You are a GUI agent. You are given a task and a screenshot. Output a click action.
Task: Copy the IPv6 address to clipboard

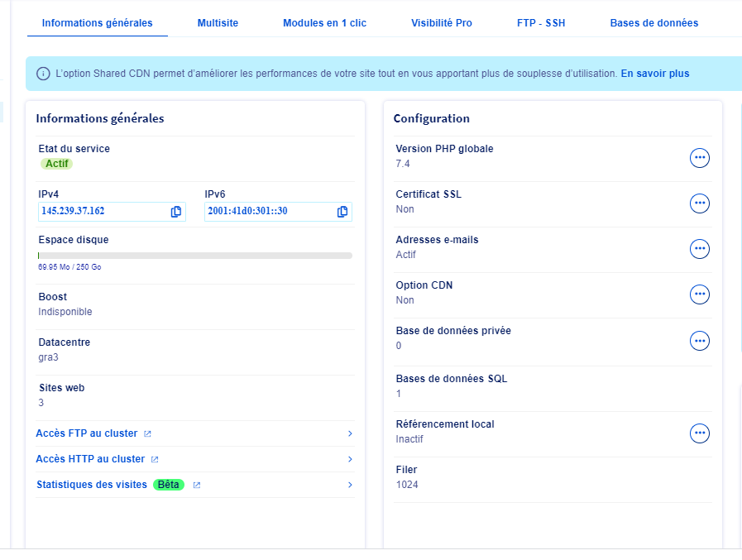click(x=342, y=212)
